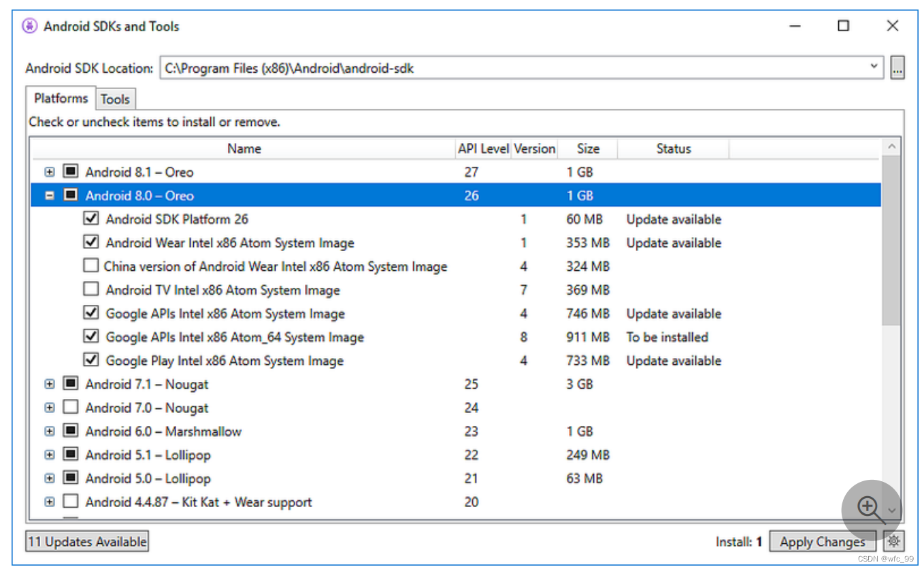Uncheck Android SDK Platform 26
This screenshot has height=569, width=924.
(91, 218)
